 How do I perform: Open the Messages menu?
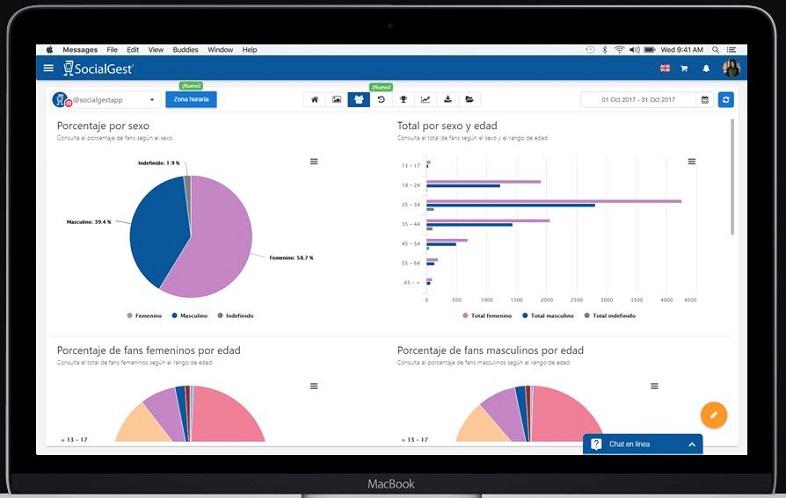(80, 50)
